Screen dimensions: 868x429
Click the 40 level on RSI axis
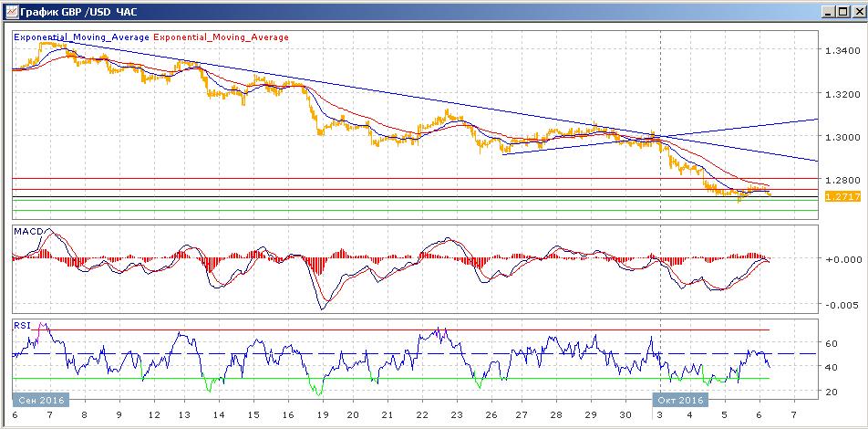coord(832,367)
